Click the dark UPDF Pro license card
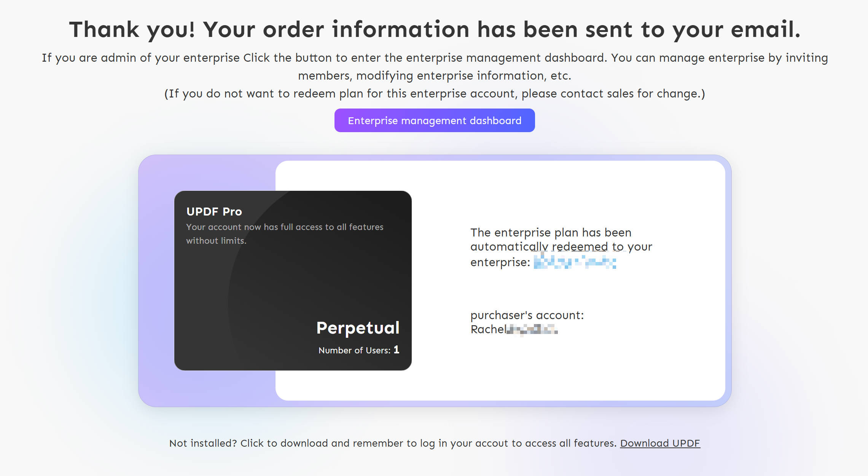 tap(293, 282)
